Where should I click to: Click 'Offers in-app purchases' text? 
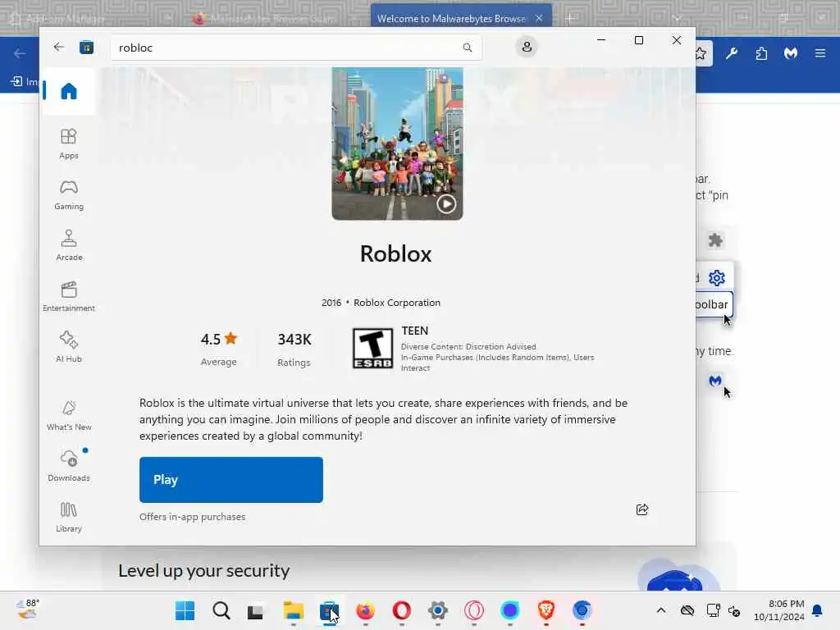pyautogui.click(x=192, y=517)
